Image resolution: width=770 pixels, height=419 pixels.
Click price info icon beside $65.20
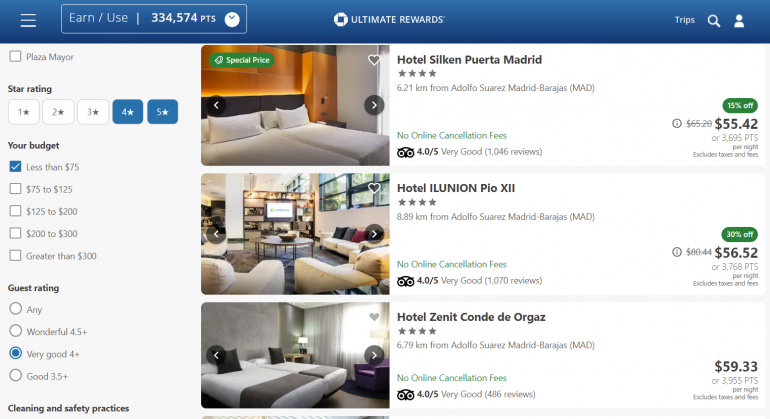(677, 123)
